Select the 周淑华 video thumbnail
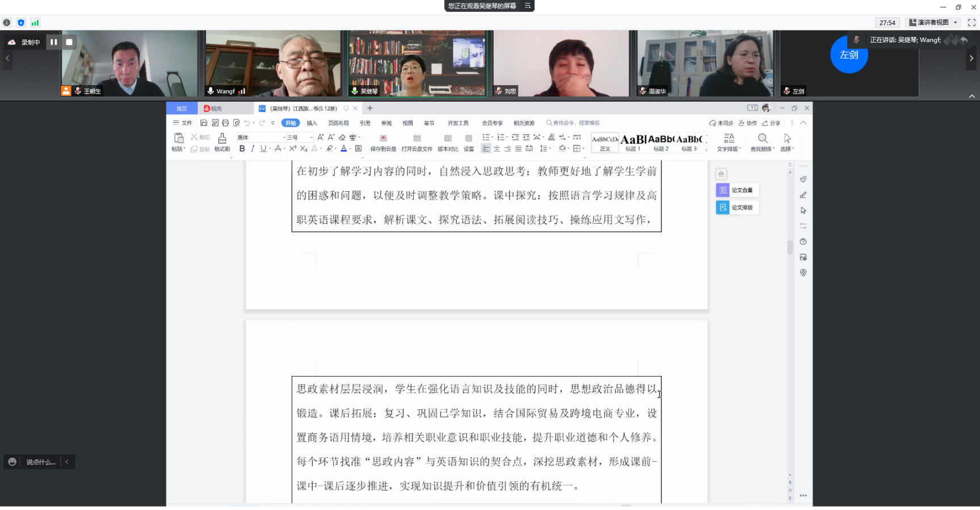This screenshot has width=980, height=510. pyautogui.click(x=705, y=63)
